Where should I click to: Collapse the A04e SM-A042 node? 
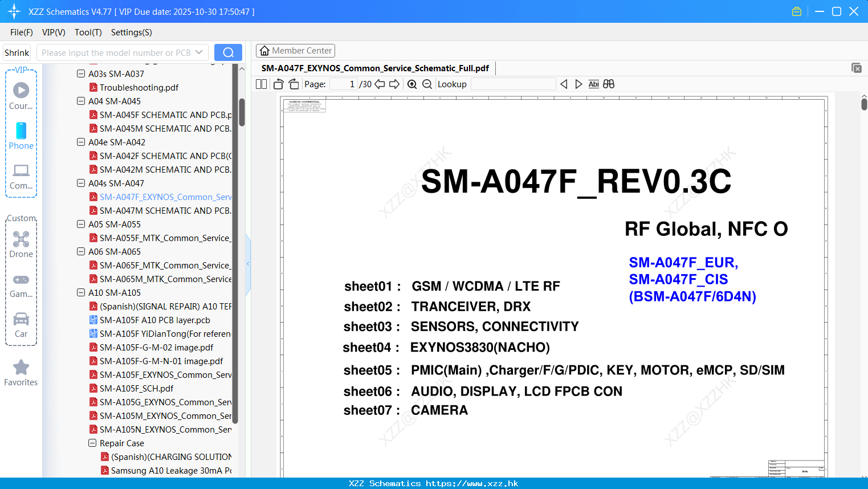coord(81,142)
